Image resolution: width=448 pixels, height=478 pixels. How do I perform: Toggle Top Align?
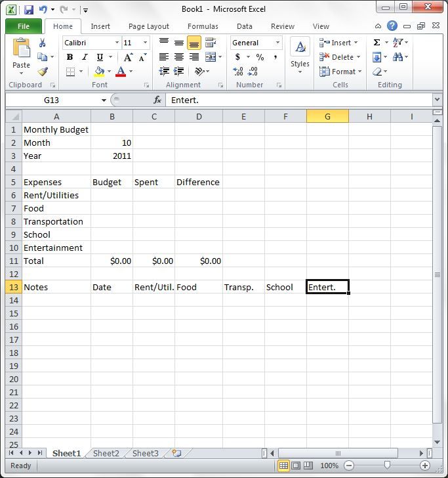point(164,43)
